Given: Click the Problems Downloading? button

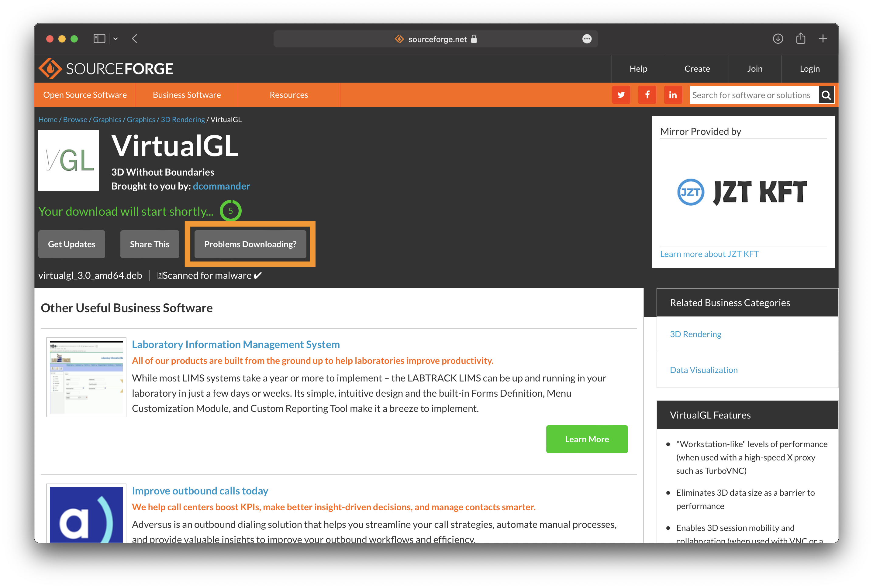Looking at the screenshot, I should pyautogui.click(x=250, y=244).
